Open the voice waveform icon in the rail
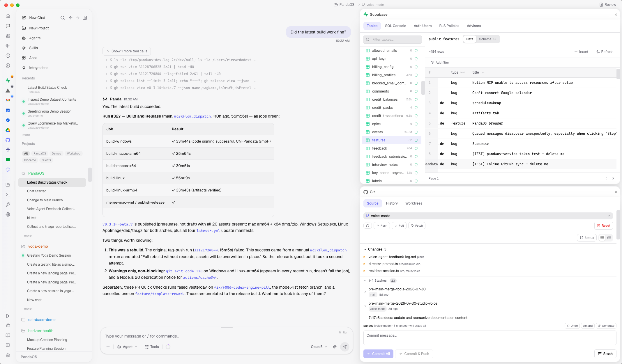This screenshot has height=364, width=622. tap(8, 46)
